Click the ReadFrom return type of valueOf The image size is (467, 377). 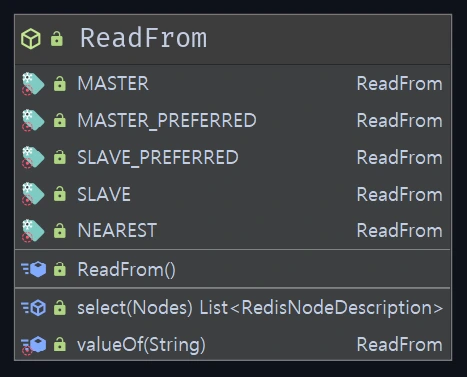coord(400,344)
